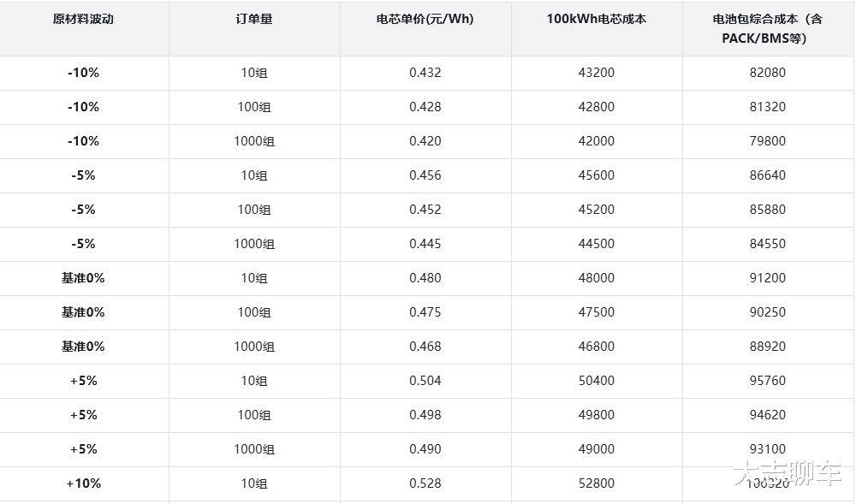Screen dimensions: 856x504
Task: Click the pack cost cell 79800
Action: [x=767, y=141]
